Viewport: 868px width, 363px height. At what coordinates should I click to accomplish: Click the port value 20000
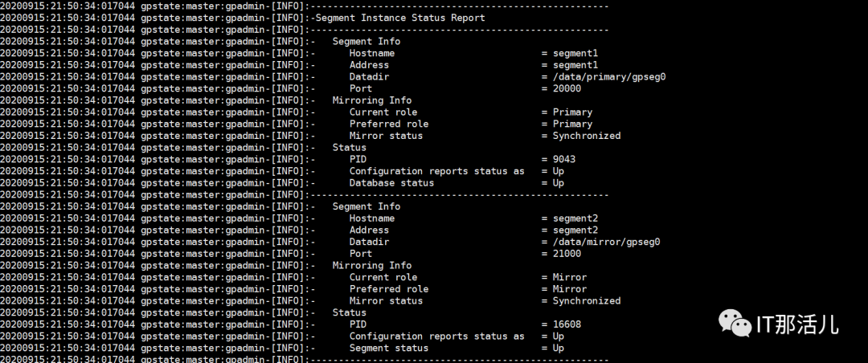pyautogui.click(x=567, y=88)
